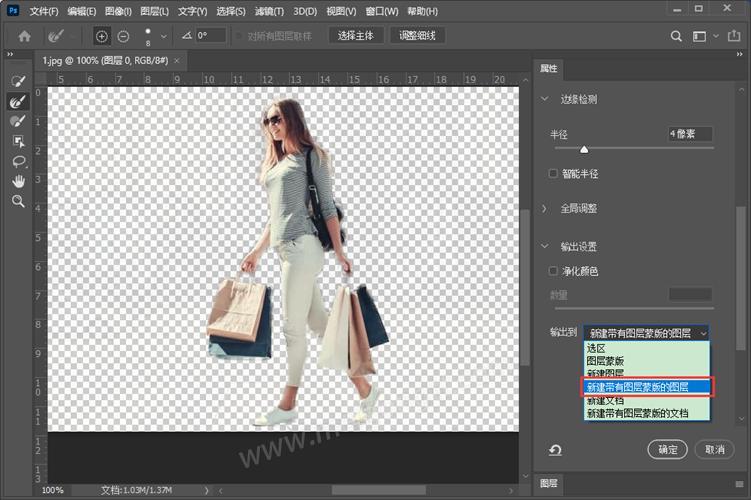
Task: Click the reset workspace undo icon
Action: click(x=555, y=450)
